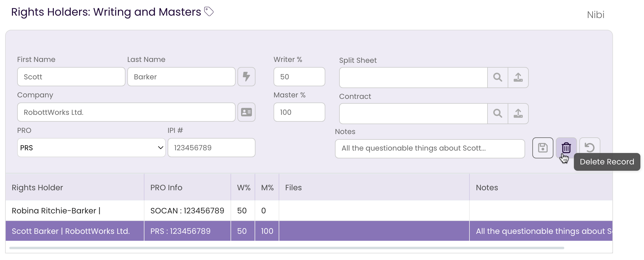Select the Robina Ritchie-Barker row
The height and width of the screenshot is (260, 644).
(x=309, y=211)
